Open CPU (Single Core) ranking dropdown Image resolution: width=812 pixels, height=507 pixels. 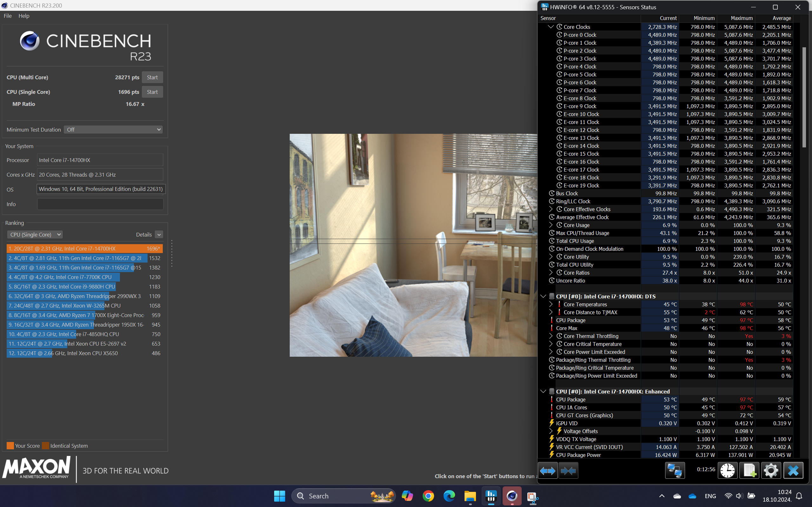(x=35, y=234)
